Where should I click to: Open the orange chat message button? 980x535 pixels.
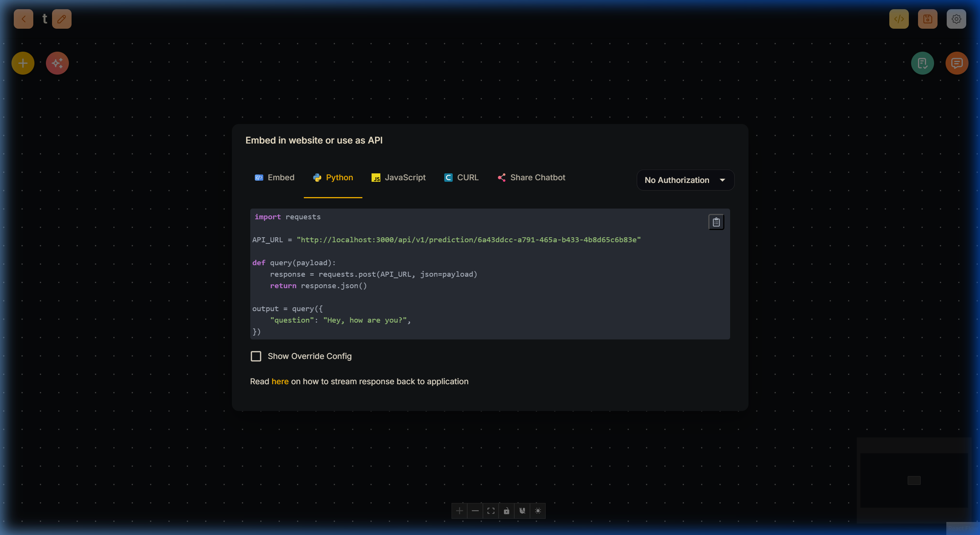957,63
